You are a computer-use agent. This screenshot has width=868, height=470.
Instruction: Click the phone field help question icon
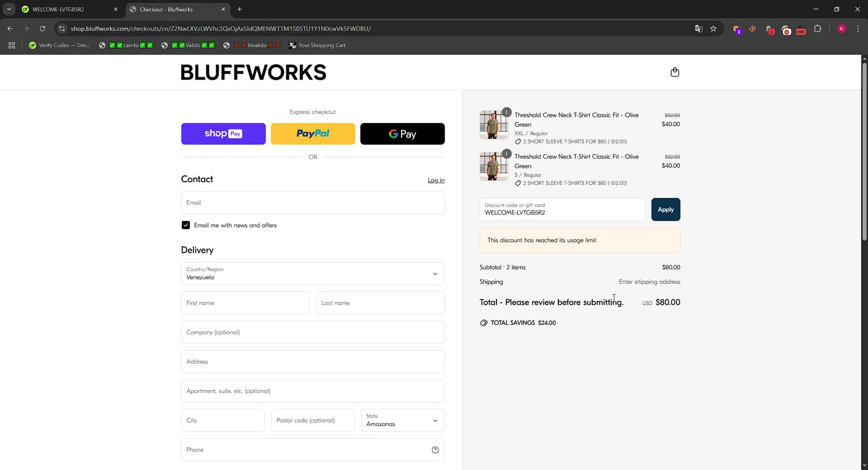[x=435, y=450]
